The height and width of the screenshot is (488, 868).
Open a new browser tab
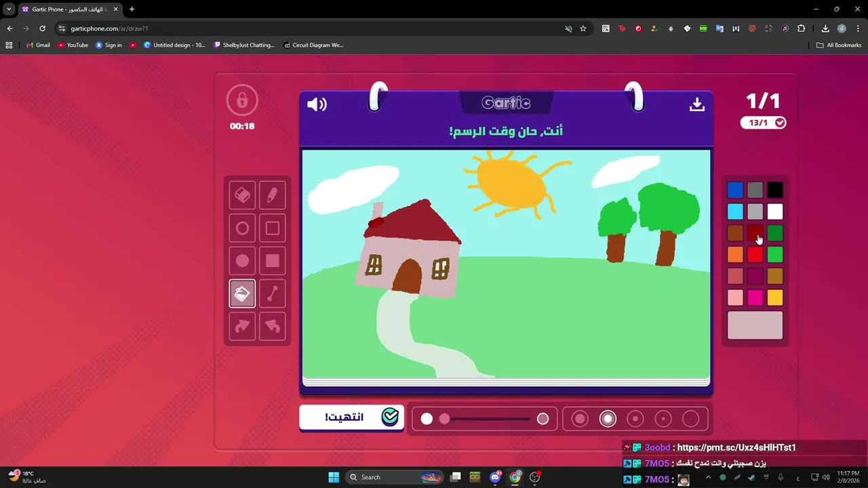click(x=132, y=9)
